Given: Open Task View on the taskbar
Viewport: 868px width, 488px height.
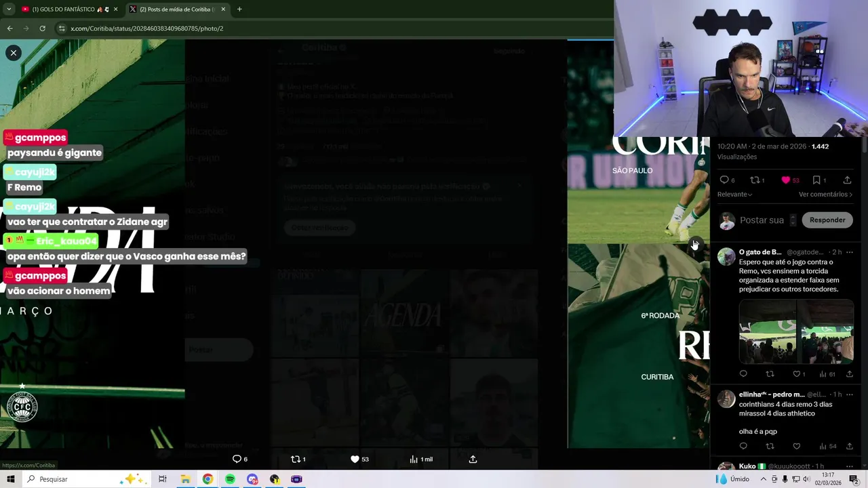Looking at the screenshot, I should [163, 479].
